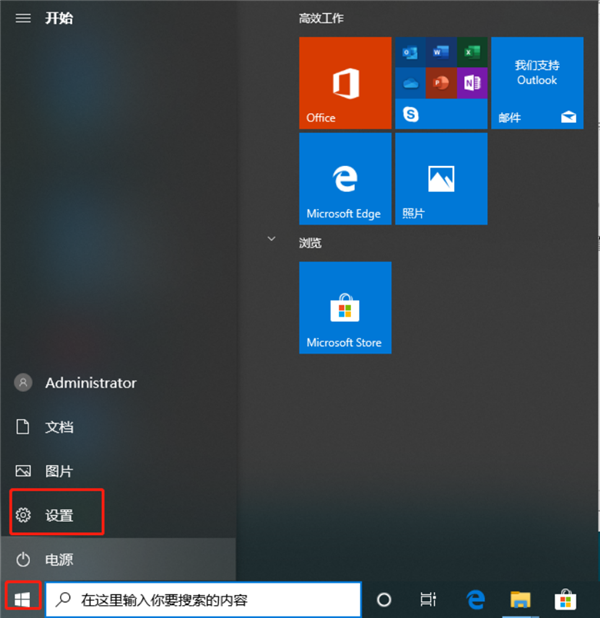Open the 设置 (Settings) menu item
Viewport: 600px width, 618px height.
(59, 515)
